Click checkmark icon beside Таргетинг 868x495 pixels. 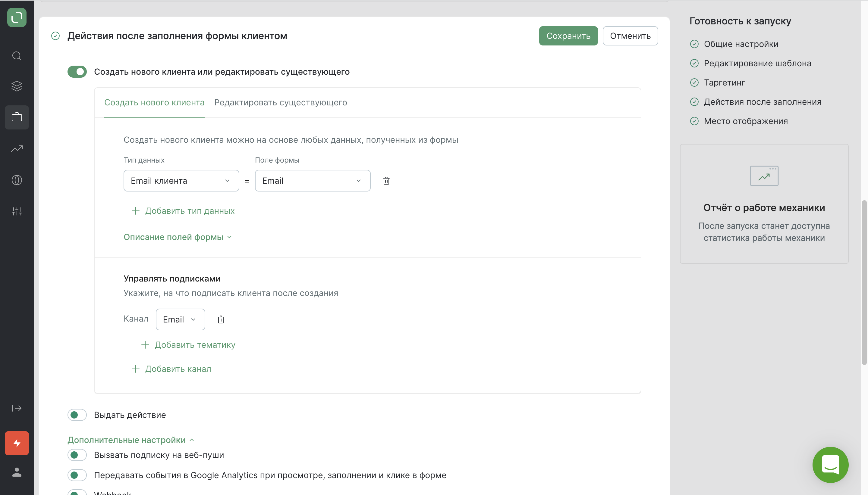click(x=694, y=82)
